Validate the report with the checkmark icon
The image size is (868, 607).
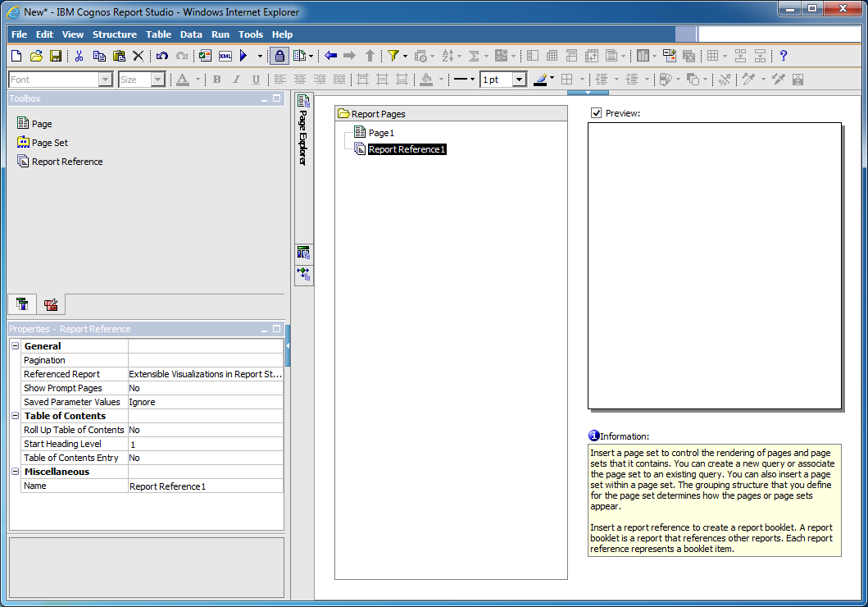click(206, 56)
